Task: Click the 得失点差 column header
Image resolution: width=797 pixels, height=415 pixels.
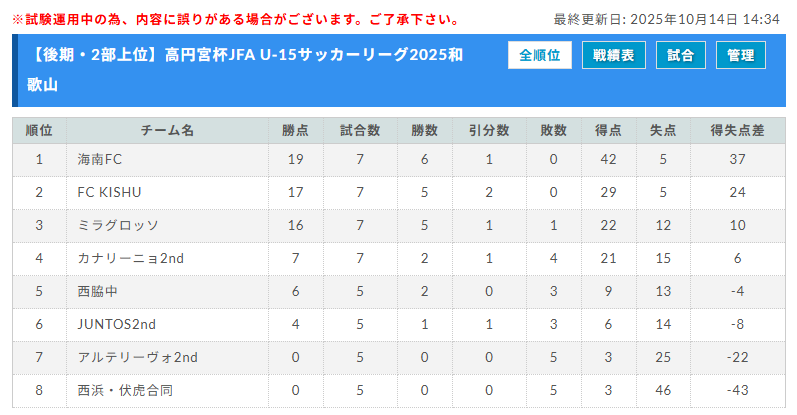Action: click(736, 131)
